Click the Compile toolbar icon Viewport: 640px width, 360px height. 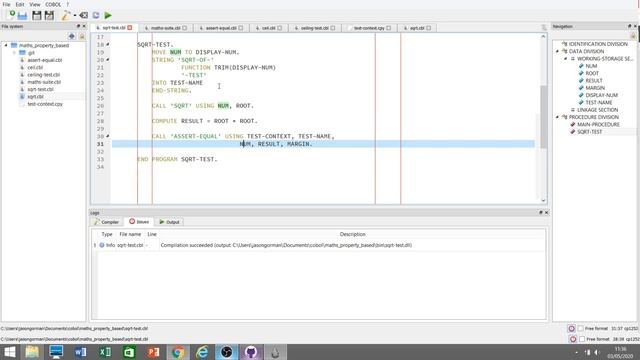coord(66,16)
